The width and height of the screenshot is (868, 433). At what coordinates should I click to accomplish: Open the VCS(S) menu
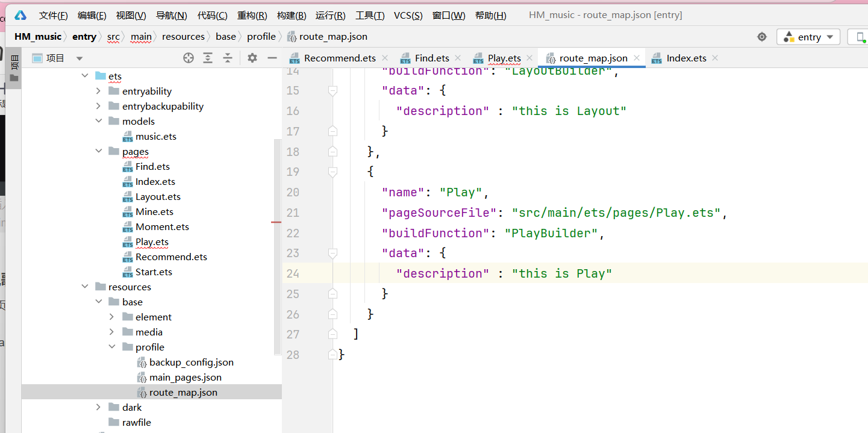408,15
